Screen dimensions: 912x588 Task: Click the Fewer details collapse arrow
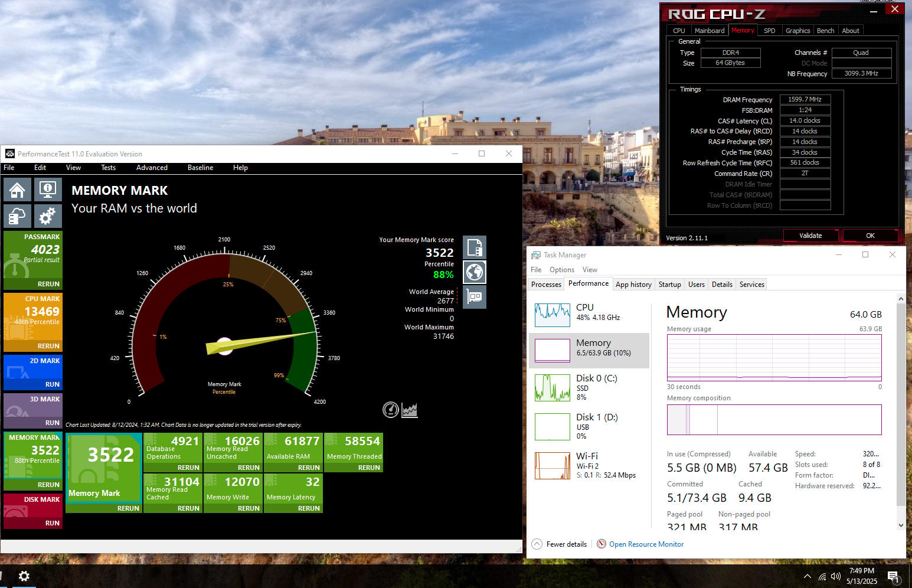click(x=537, y=544)
